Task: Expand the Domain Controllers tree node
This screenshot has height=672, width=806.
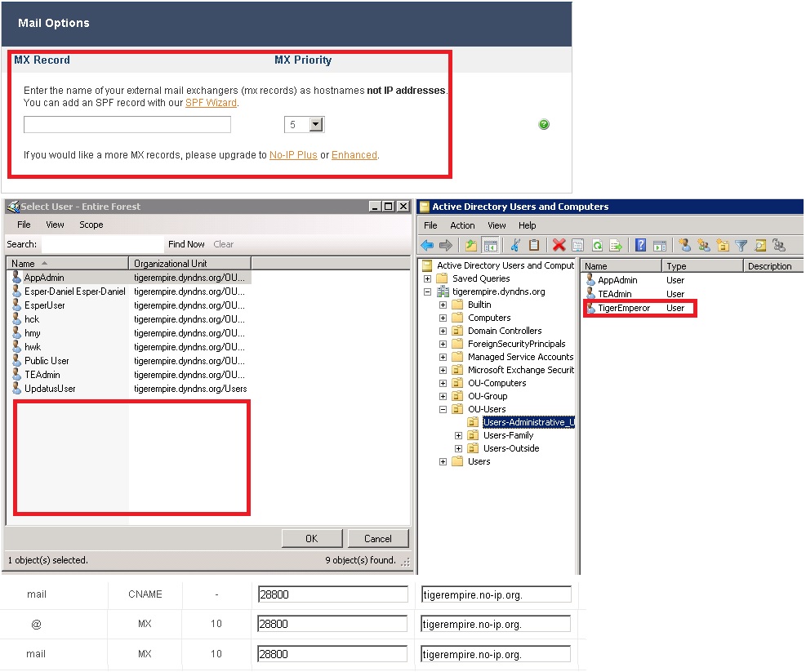Action: tap(443, 331)
